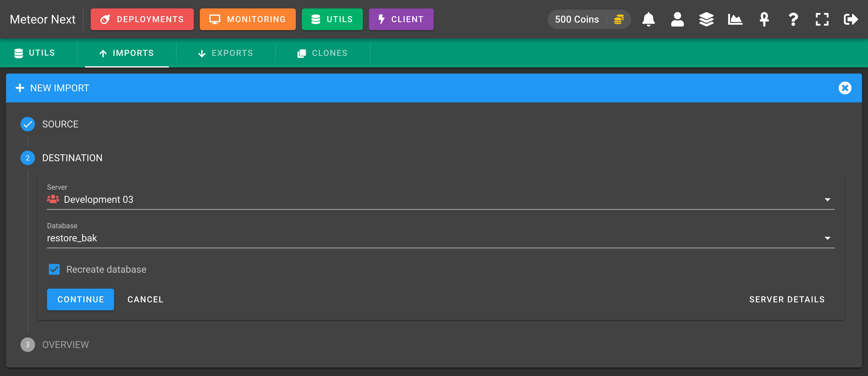Click the plus icon beside New Import

point(20,88)
